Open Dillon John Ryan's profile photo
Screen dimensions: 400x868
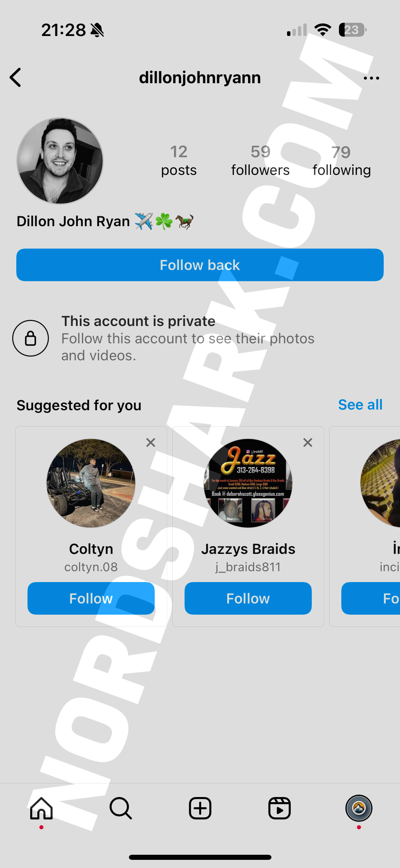(x=60, y=161)
